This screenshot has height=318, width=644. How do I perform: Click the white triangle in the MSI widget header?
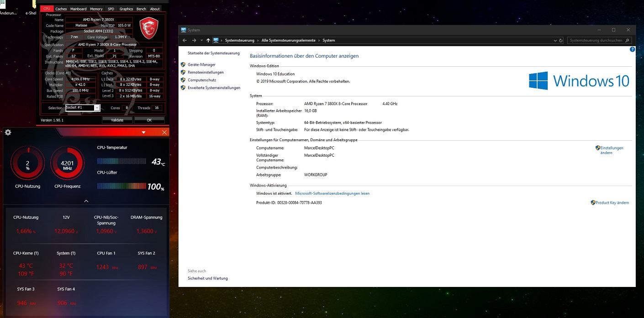coord(143,132)
